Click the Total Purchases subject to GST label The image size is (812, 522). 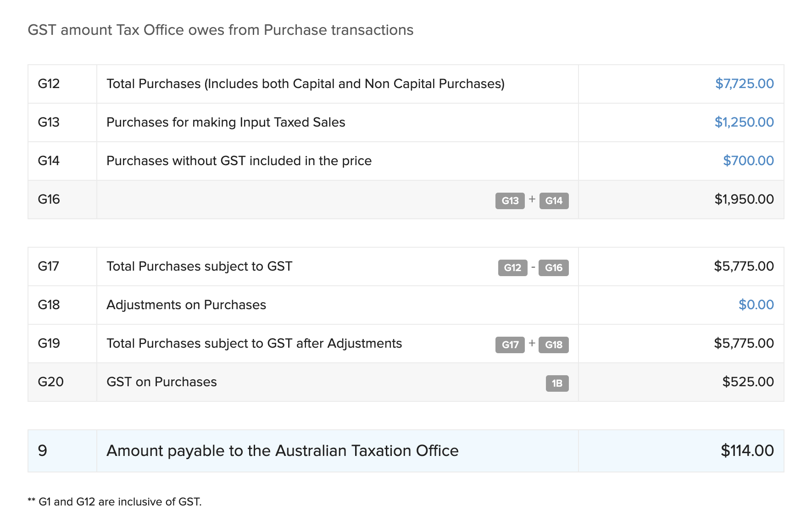coord(199,266)
